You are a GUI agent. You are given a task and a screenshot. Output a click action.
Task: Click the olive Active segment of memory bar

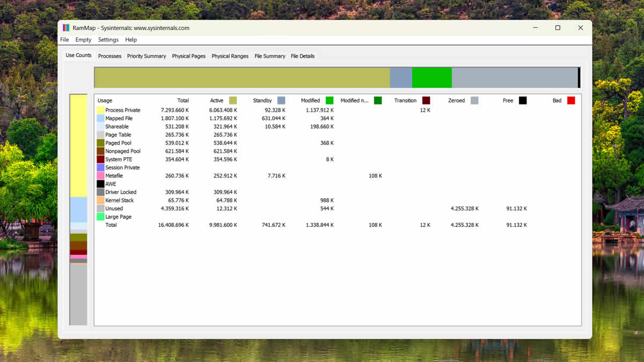pyautogui.click(x=242, y=77)
